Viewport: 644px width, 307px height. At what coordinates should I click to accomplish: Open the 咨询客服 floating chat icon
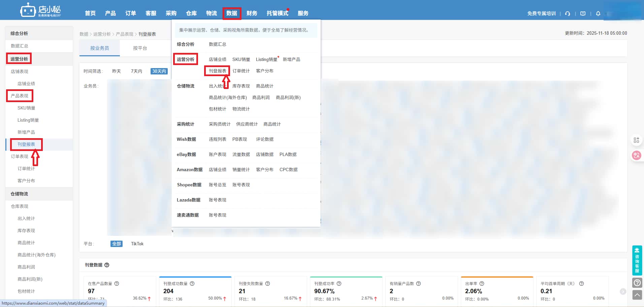pyautogui.click(x=637, y=260)
